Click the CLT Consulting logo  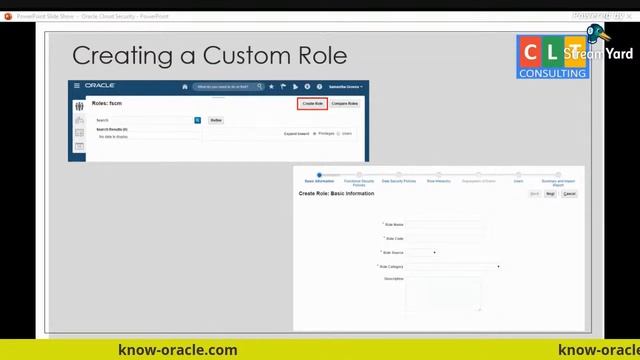point(553,56)
